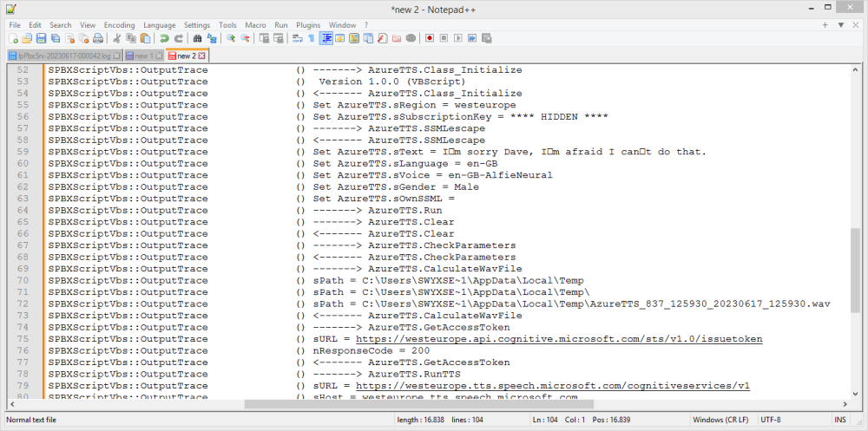Click the Close document toolbar icon

[x=69, y=38]
